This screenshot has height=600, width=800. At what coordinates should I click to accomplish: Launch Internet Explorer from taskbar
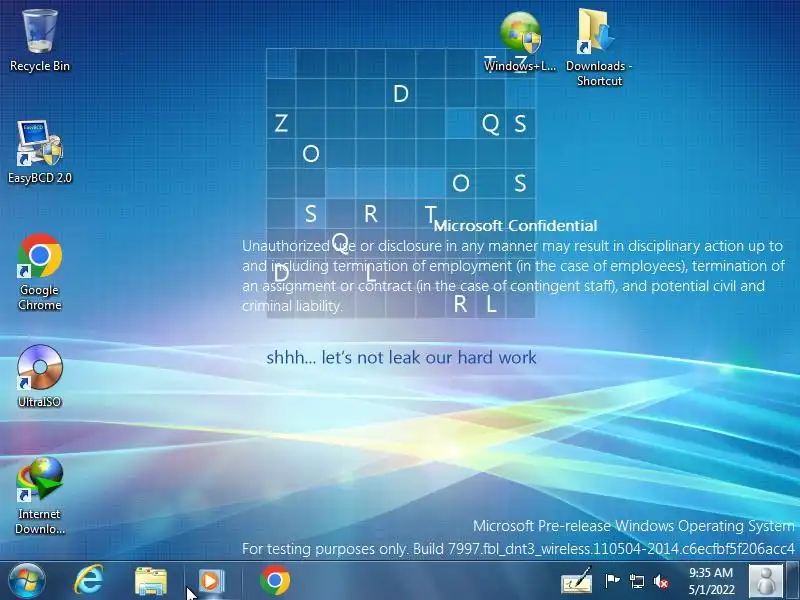pos(89,581)
